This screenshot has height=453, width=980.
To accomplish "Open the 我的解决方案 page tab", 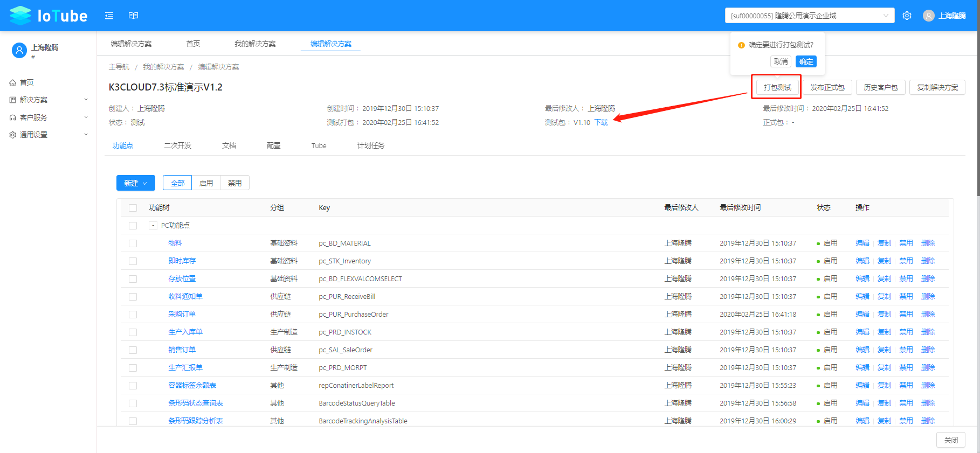I will pyautogui.click(x=255, y=44).
